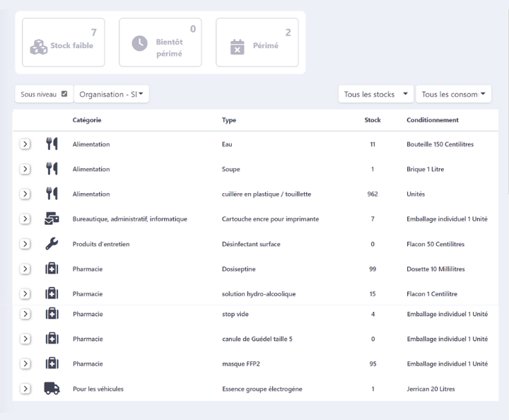This screenshot has height=420, width=509.
Task: Click the type 'solution hydro-alcoolique'
Action: pyautogui.click(x=259, y=293)
